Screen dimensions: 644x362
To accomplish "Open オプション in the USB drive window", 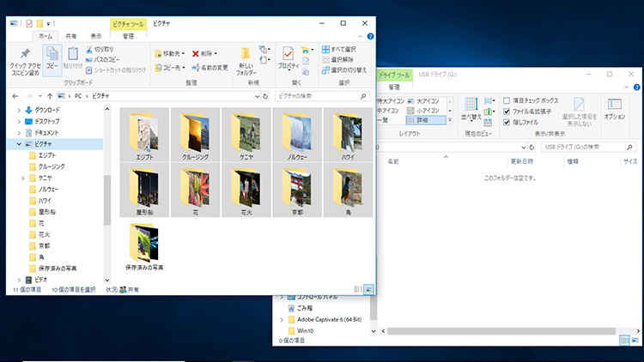I will tap(614, 106).
